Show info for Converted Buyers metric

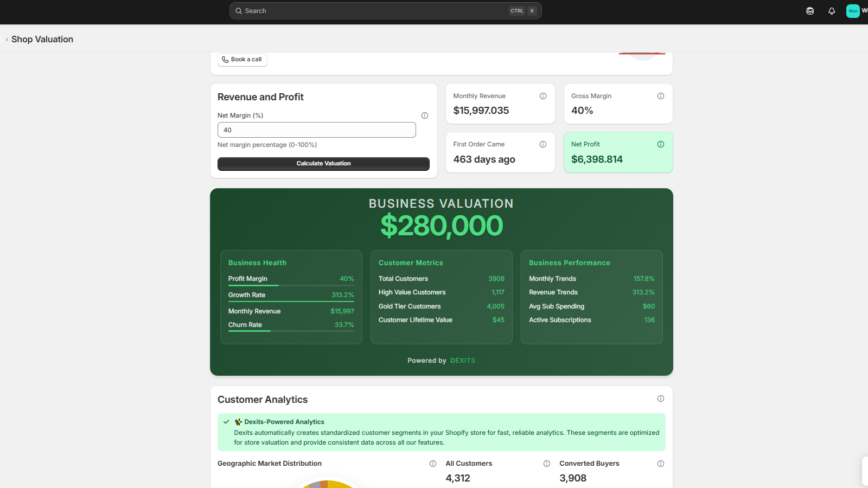click(661, 464)
